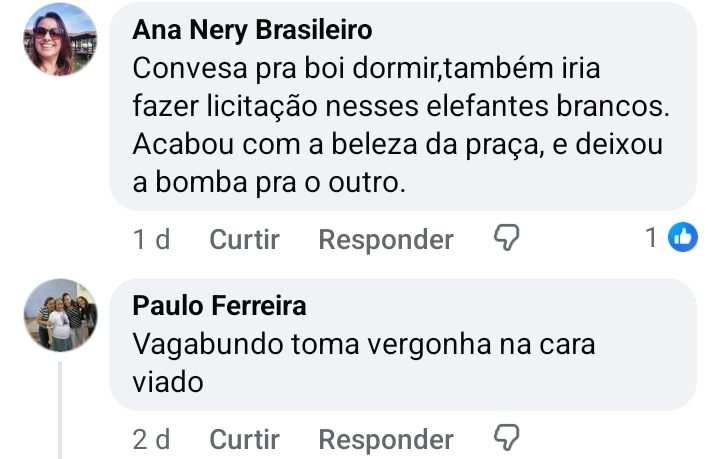The image size is (720, 459).
Task: Click the "Vagabundo toma vergonha na cara" text line
Action: pos(364,344)
